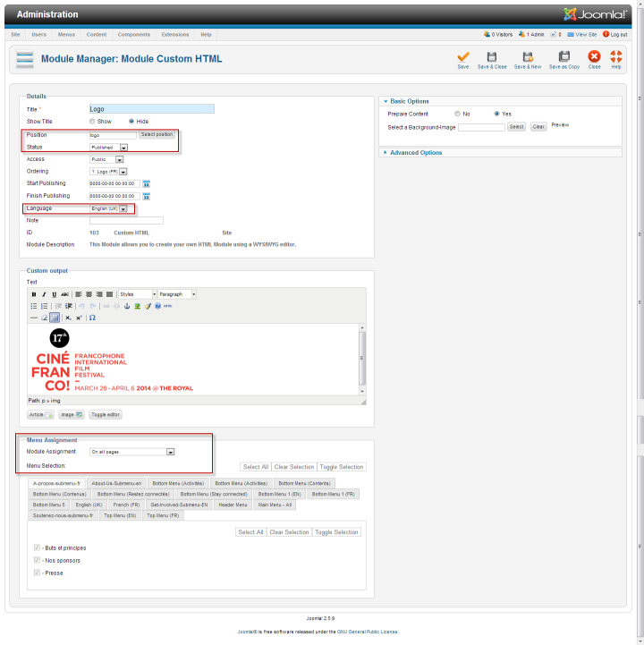Switch to the English (UK) menu tab
The width and height of the screenshot is (644, 645).
tap(89, 505)
